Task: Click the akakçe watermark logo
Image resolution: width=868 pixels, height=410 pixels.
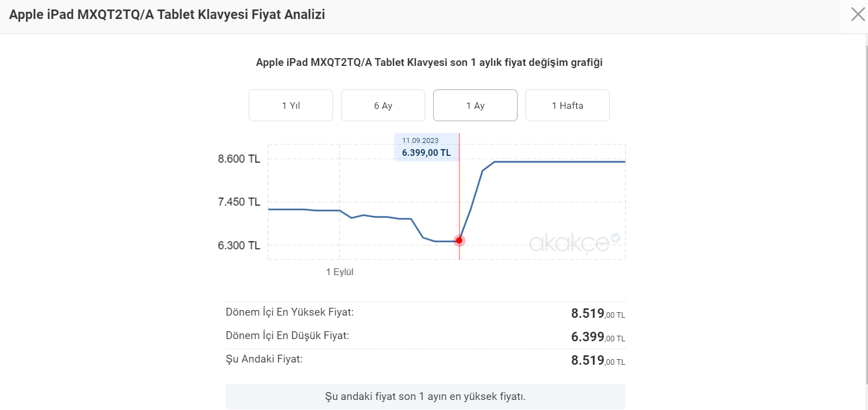Action: click(x=569, y=244)
